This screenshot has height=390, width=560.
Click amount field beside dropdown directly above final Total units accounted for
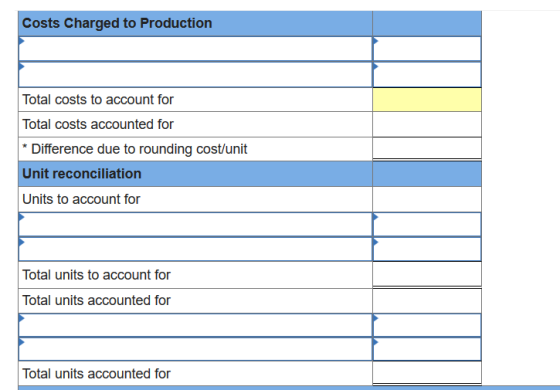pos(427,349)
